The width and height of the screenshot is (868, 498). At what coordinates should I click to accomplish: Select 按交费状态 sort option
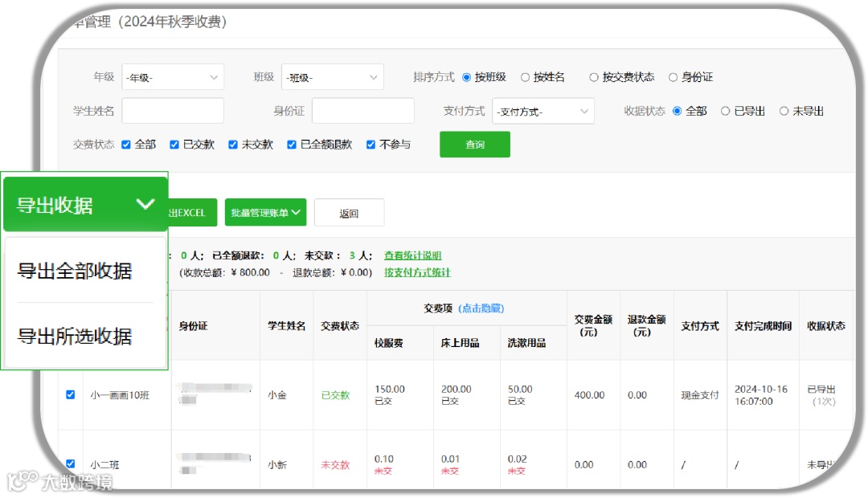tap(594, 77)
